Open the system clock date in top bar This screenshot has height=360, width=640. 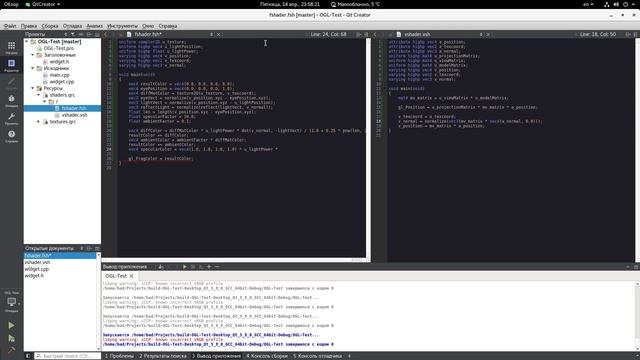[290, 4]
